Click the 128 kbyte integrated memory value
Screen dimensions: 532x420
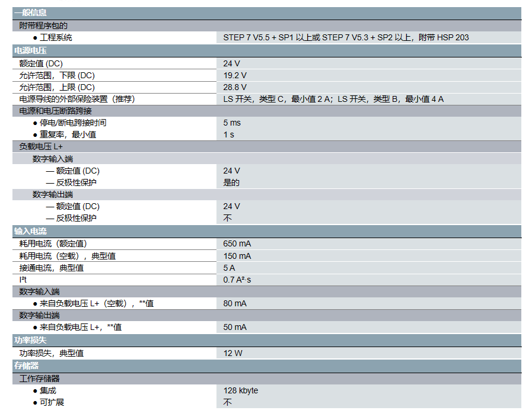pyautogui.click(x=240, y=390)
